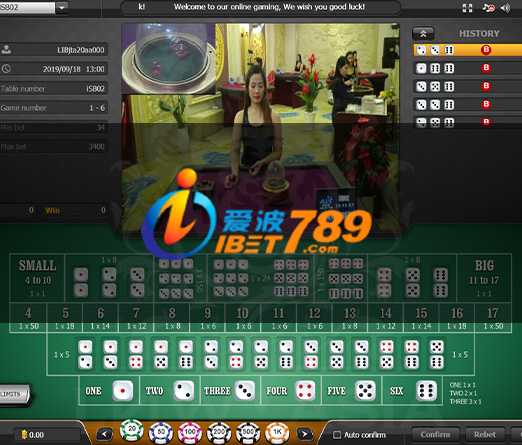The image size is (522, 445).
Task: Place a bet on total 15
Action: click(x=421, y=318)
